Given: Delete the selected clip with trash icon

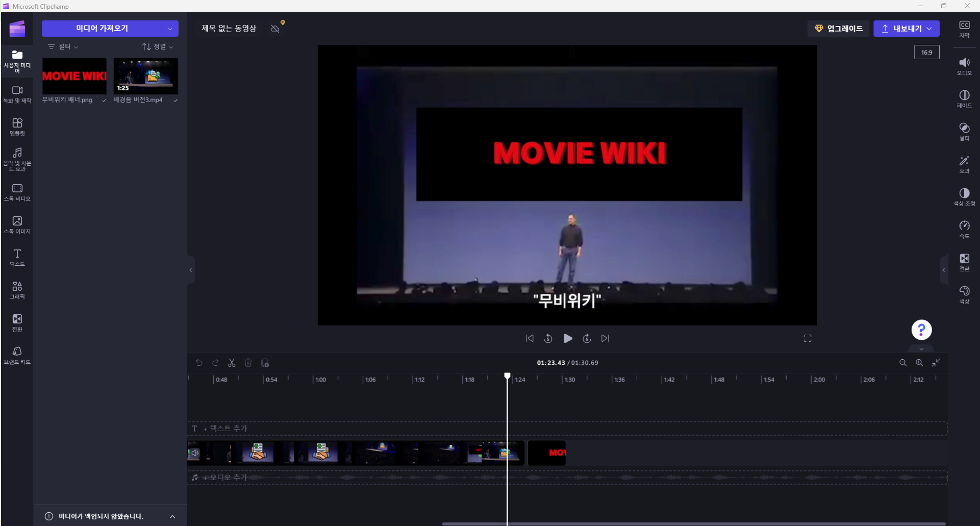Looking at the screenshot, I should click(248, 363).
